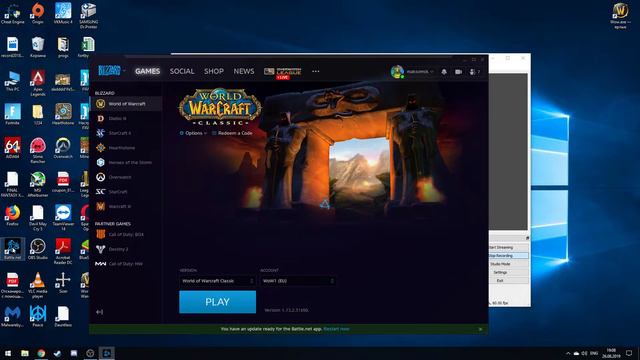The image size is (640, 360).
Task: Select the VLC media player desktop icon
Action: coord(38,285)
